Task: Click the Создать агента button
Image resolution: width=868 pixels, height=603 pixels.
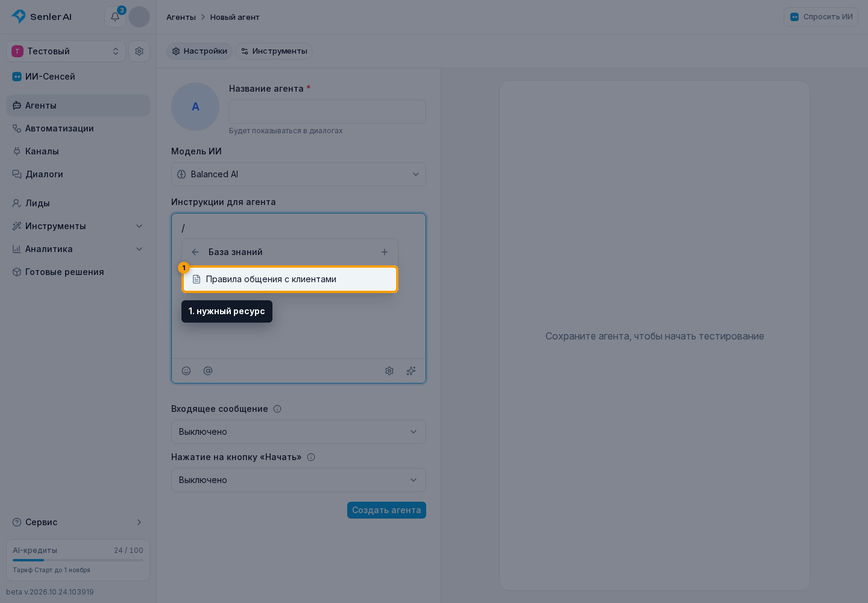Action: pyautogui.click(x=386, y=510)
